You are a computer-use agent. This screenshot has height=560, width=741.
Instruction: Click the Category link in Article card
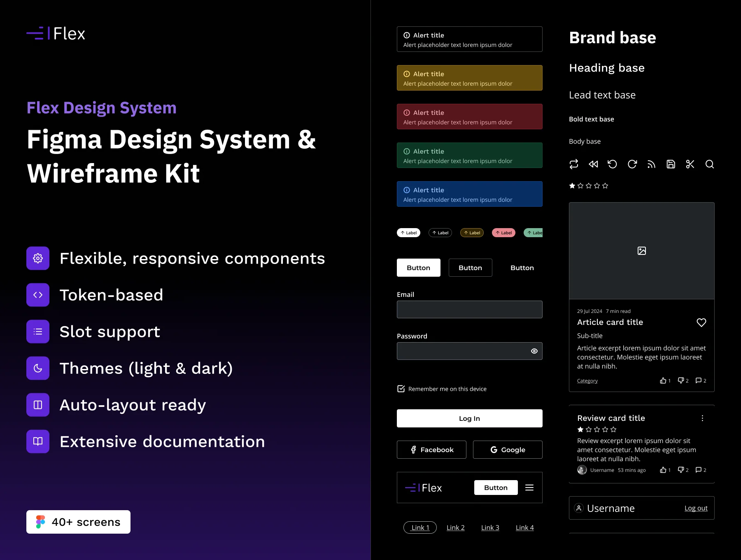(x=587, y=381)
